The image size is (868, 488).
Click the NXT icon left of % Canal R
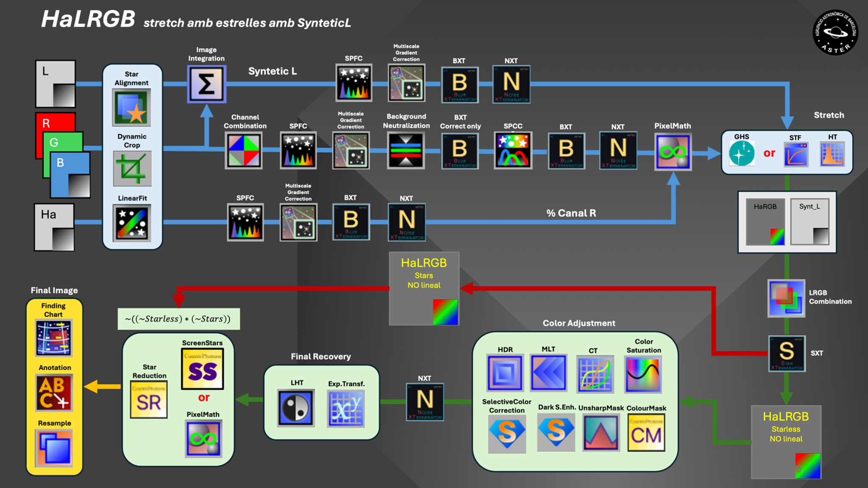tap(407, 222)
